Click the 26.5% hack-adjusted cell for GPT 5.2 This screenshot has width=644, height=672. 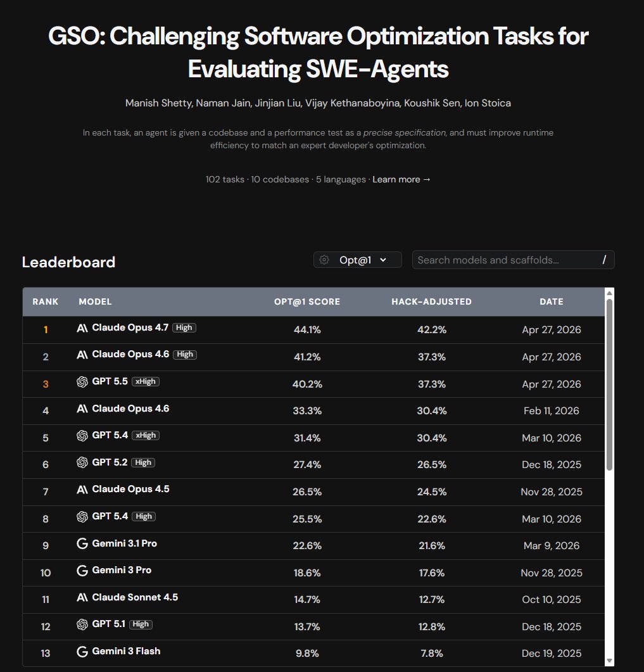click(x=432, y=464)
